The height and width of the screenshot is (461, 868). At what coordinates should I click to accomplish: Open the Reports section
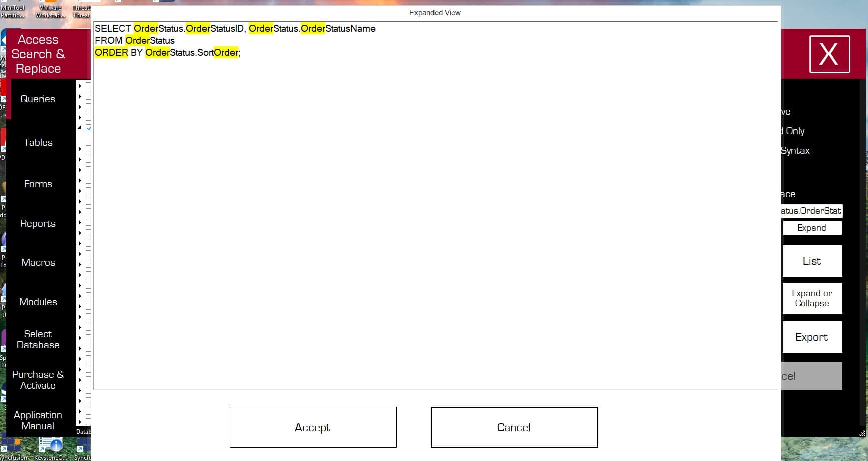pyautogui.click(x=37, y=224)
